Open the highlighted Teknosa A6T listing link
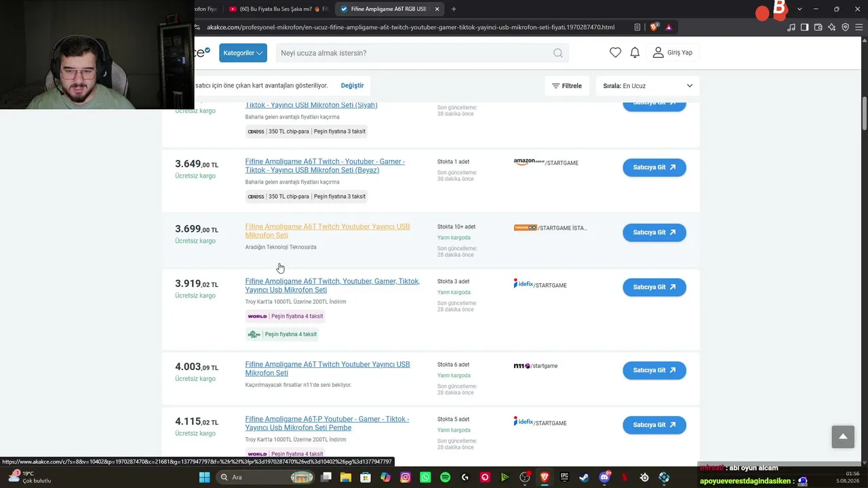 click(328, 231)
